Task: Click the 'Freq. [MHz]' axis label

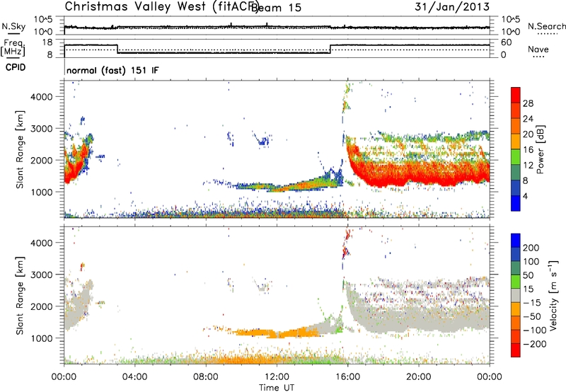Action: click(13, 47)
